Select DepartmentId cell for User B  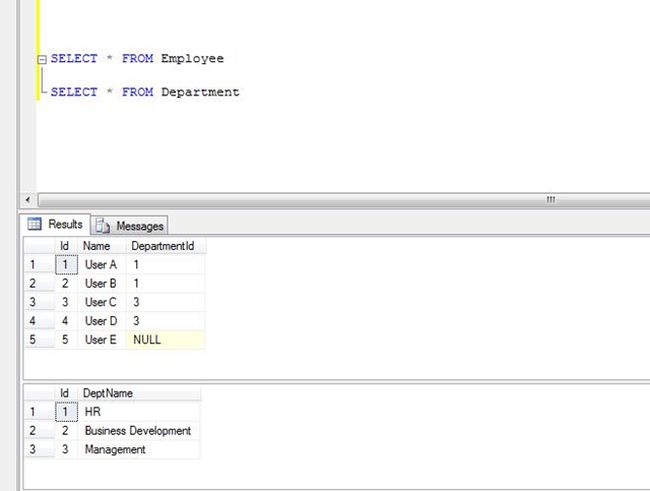coord(165,284)
